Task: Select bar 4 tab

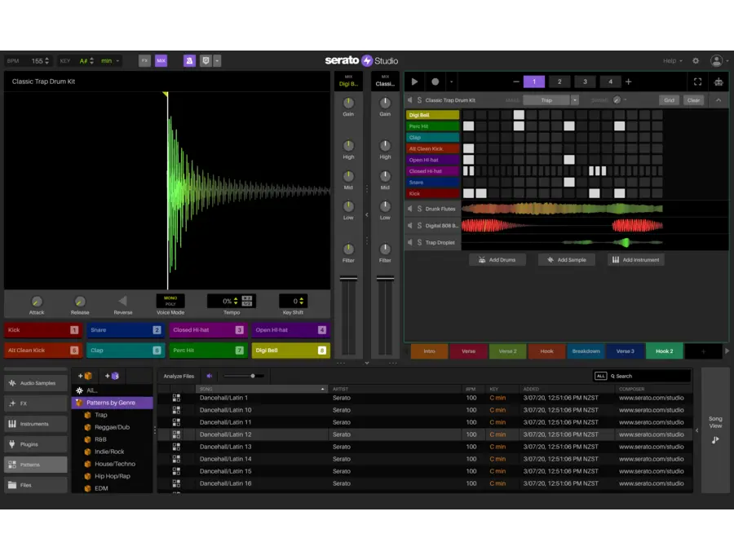Action: click(x=610, y=82)
